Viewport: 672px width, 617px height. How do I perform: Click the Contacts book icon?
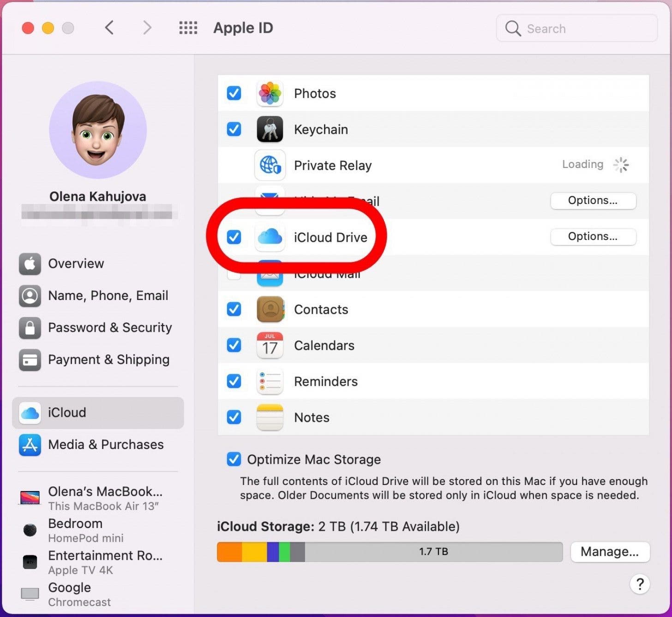(x=270, y=309)
